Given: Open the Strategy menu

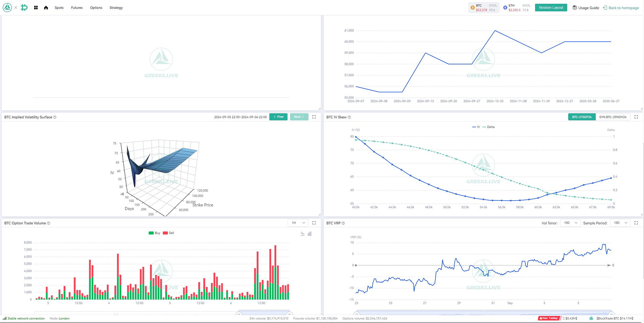Looking at the screenshot, I should coord(116,8).
